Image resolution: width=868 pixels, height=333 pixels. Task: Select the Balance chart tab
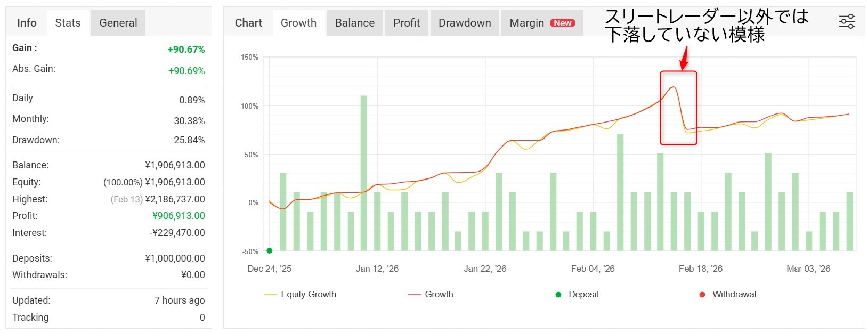(354, 23)
